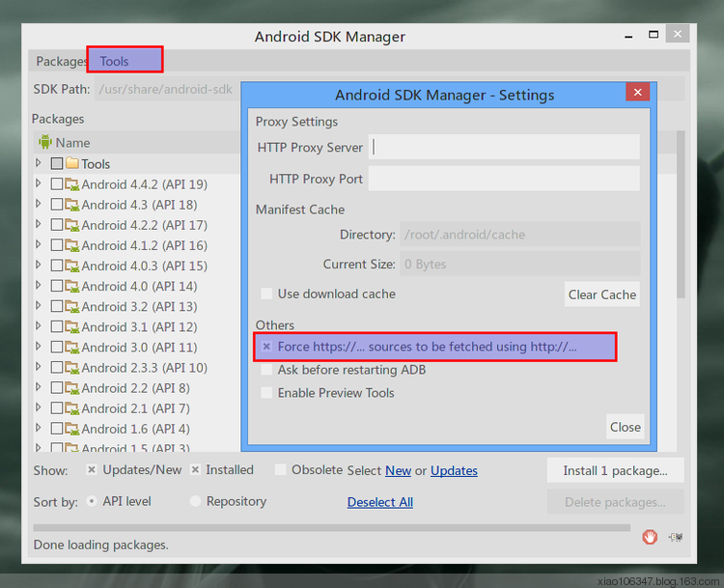Toggle the Updates/New show filter
724x588 pixels.
tap(92, 470)
